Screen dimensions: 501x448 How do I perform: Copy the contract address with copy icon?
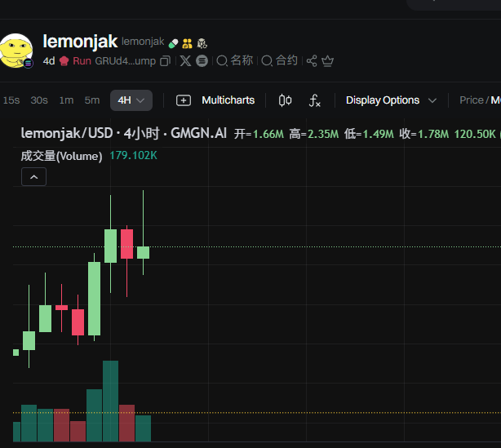(165, 61)
